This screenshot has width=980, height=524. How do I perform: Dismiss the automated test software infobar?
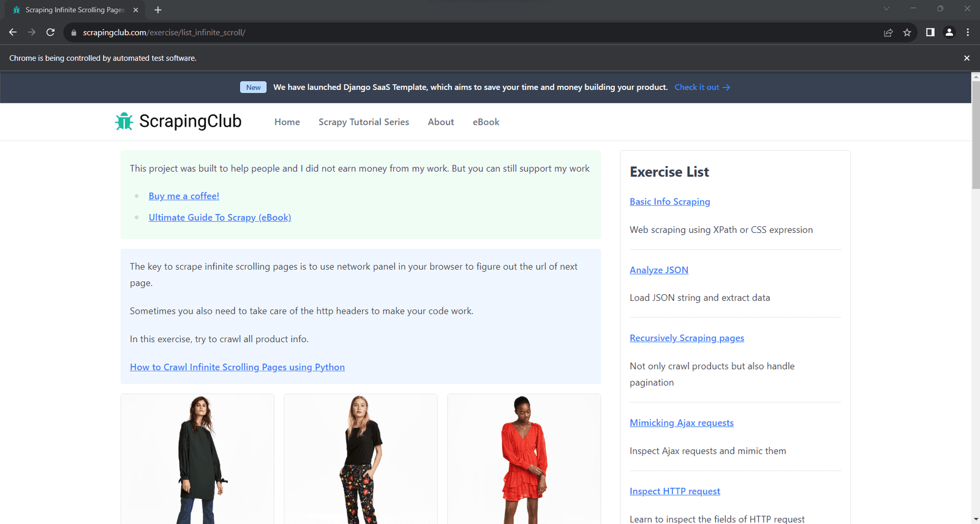pyautogui.click(x=967, y=58)
